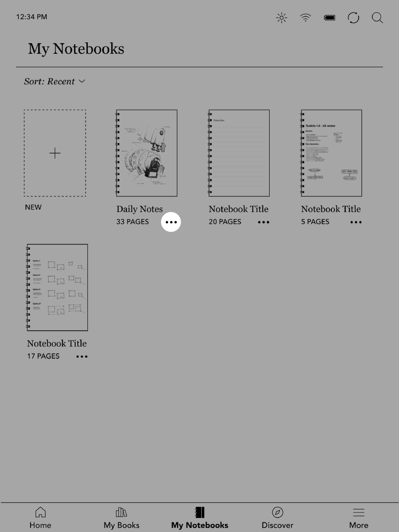The image size is (399, 532).
Task: Open options for Daily Notes notebook
Action: coord(171,222)
